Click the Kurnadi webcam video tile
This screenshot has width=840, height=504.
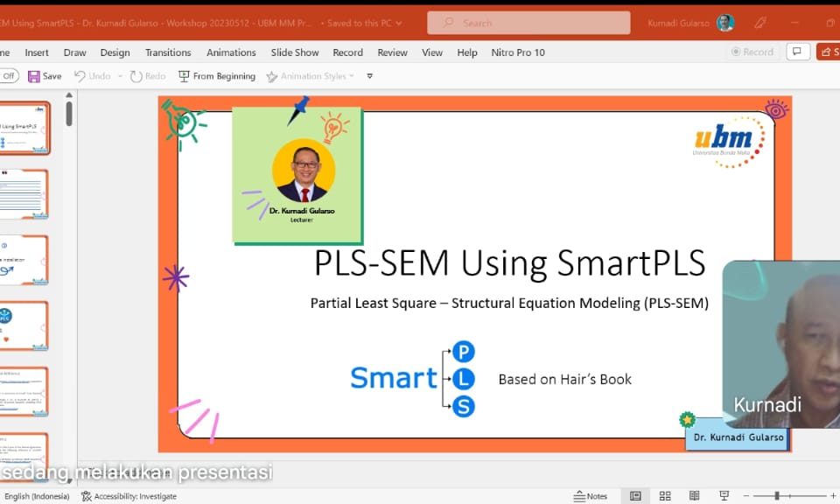(781, 345)
